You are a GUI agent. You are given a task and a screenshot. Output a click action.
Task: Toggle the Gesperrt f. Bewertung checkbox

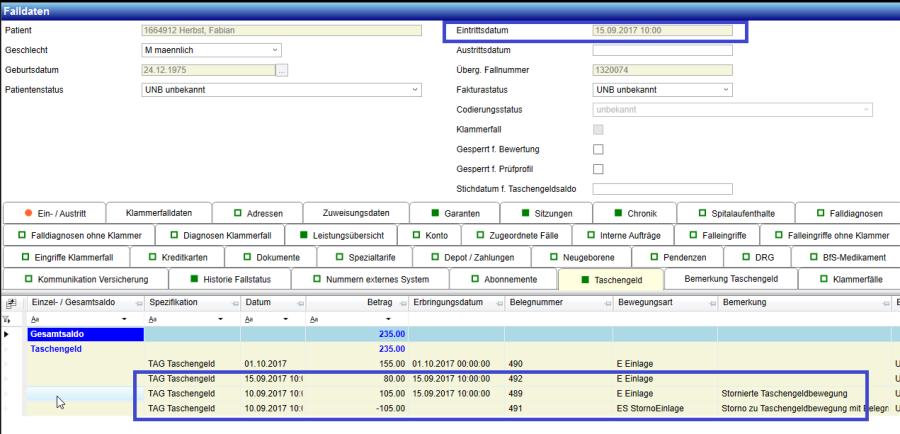pos(598,149)
